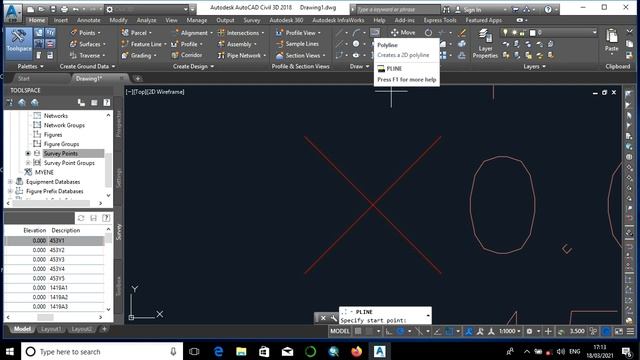Open the Sample Lines tool

297,44
